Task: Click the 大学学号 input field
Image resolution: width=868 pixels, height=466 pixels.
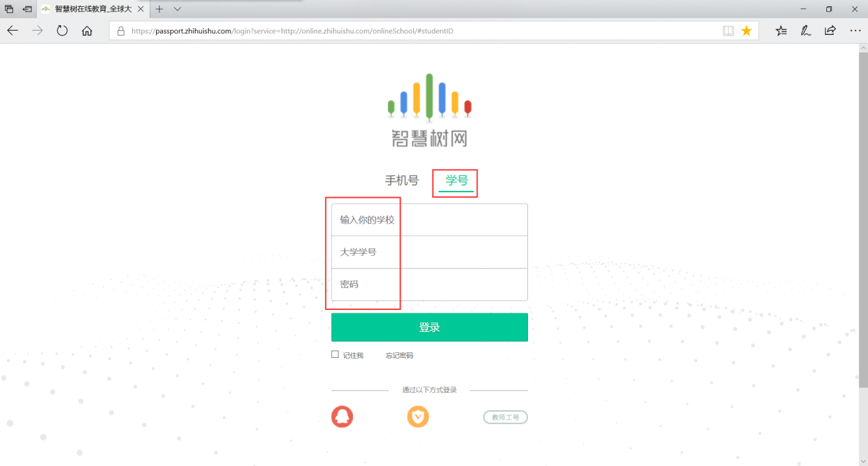Action: 430,252
